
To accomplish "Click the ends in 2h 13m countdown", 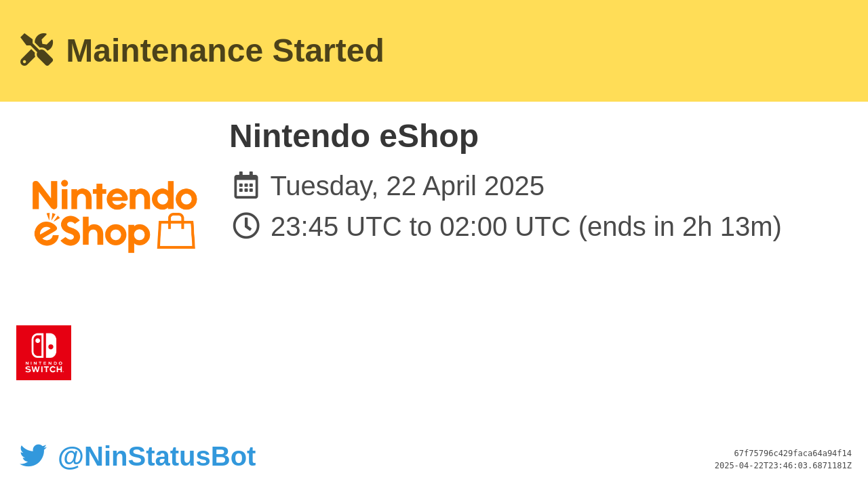I will point(679,226).
